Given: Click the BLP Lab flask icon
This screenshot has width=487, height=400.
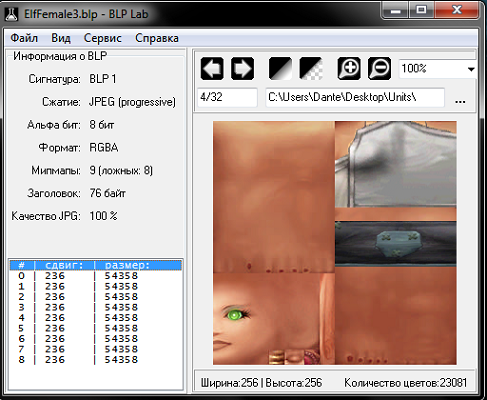Looking at the screenshot, I should click(11, 14).
